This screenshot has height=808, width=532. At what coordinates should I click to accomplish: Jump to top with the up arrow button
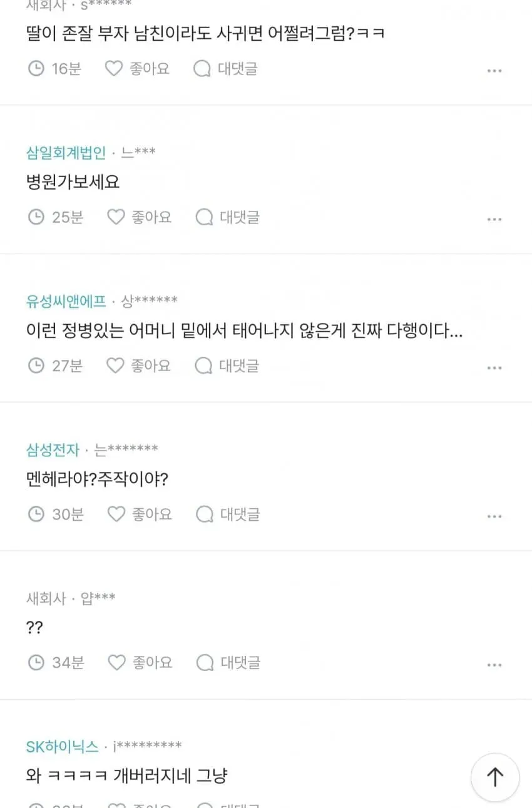495,777
